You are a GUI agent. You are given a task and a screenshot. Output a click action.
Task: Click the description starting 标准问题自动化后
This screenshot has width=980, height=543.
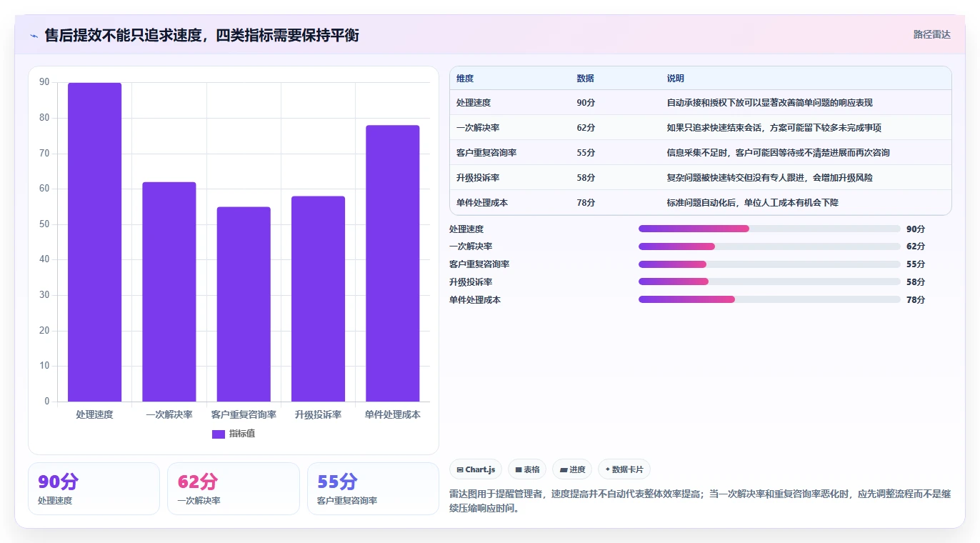click(753, 203)
